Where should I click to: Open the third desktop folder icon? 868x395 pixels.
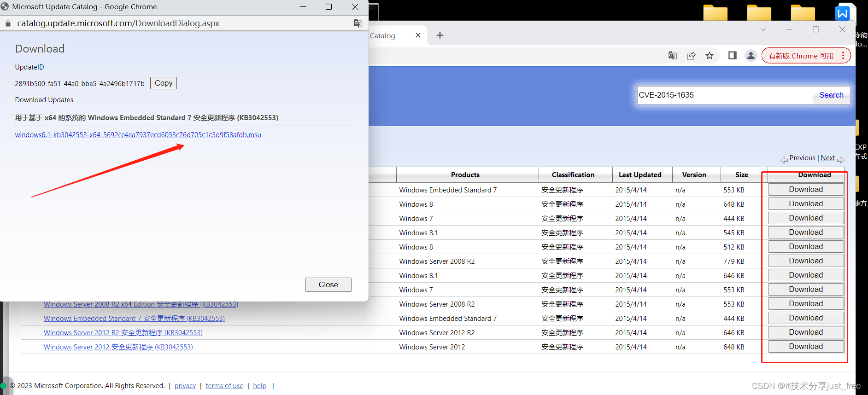click(x=803, y=13)
